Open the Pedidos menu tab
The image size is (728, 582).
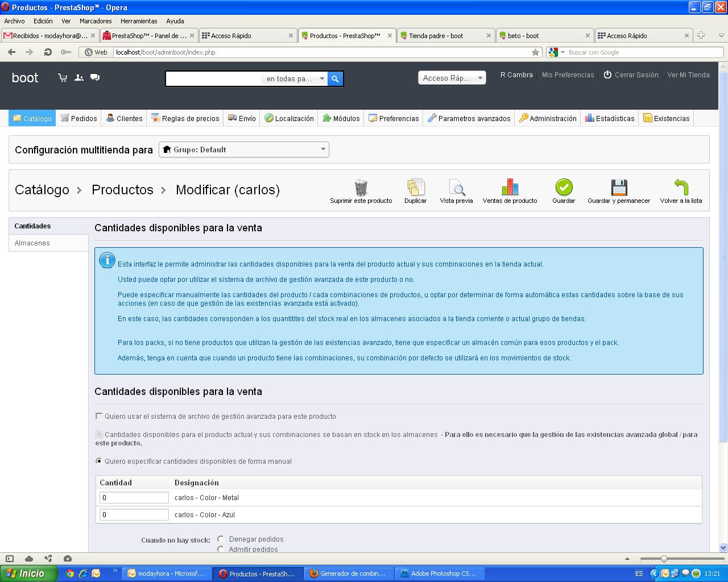point(78,118)
